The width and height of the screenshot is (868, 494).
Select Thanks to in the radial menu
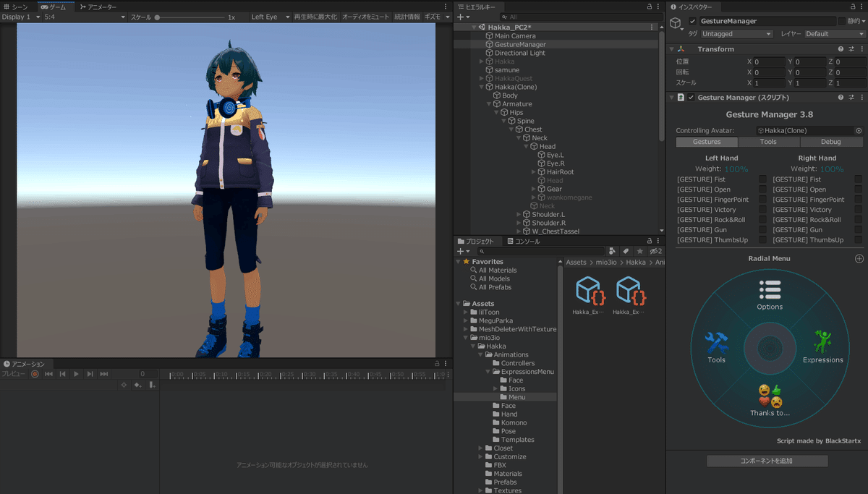pyautogui.click(x=770, y=401)
